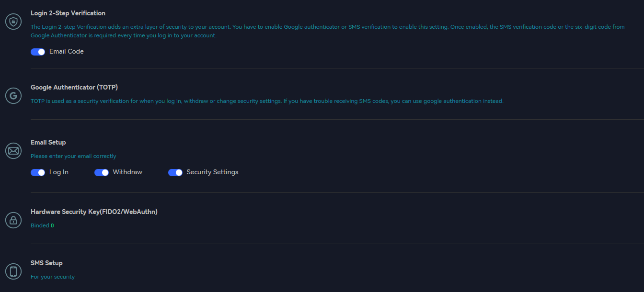This screenshot has width=644, height=292.
Task: Open Hardware Security Key(FIDO2/WebAuthn) heading
Action: tap(94, 212)
